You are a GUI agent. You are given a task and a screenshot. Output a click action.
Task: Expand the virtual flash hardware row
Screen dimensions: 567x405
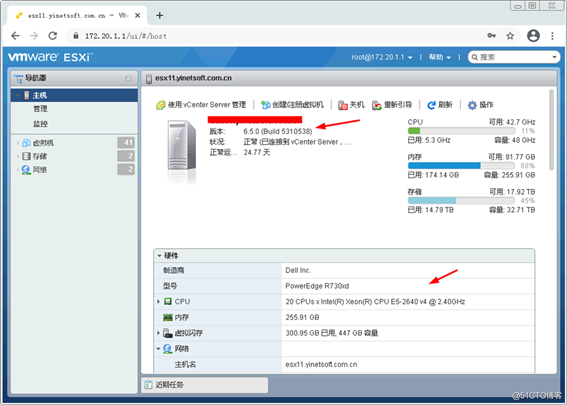[x=158, y=333]
